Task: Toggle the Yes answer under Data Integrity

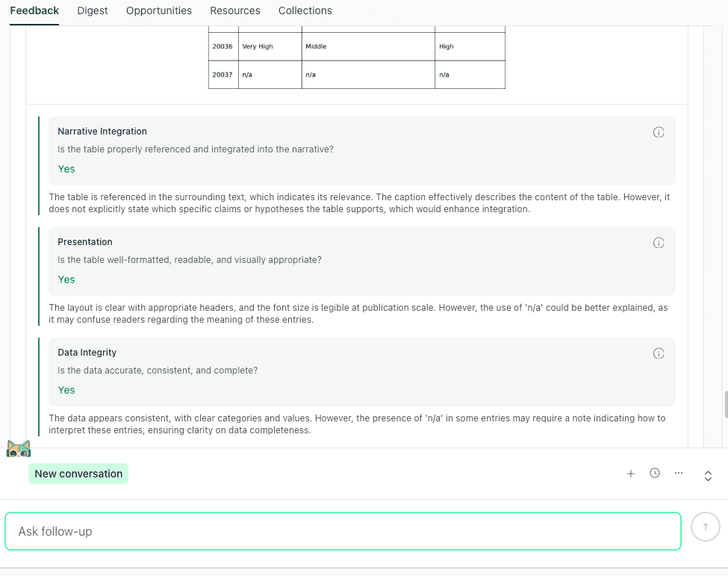Action: click(x=66, y=390)
